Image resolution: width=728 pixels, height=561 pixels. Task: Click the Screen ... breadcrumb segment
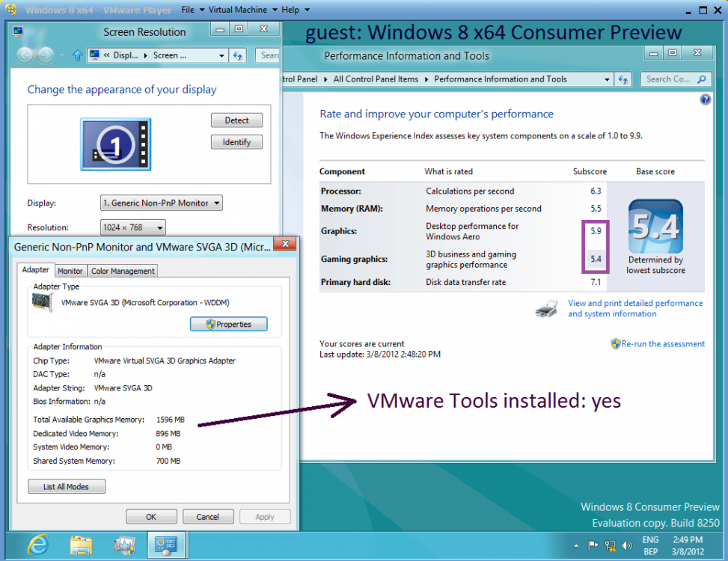point(169,55)
